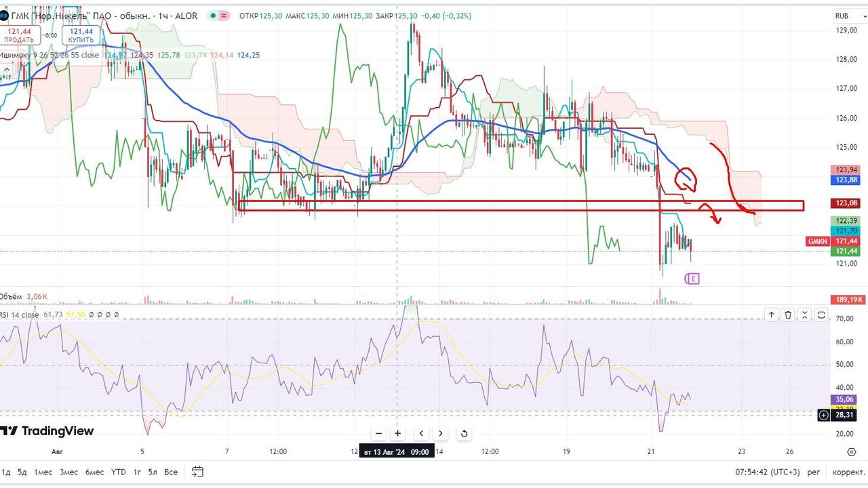Collapse the RSI pane
The height and width of the screenshot is (488, 868).
point(804,314)
